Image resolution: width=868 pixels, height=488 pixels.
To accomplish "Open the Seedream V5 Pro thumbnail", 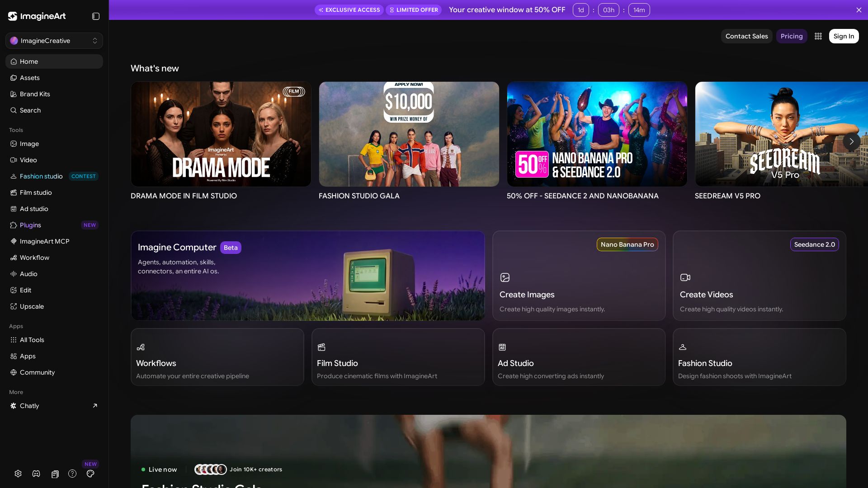I will [x=782, y=134].
